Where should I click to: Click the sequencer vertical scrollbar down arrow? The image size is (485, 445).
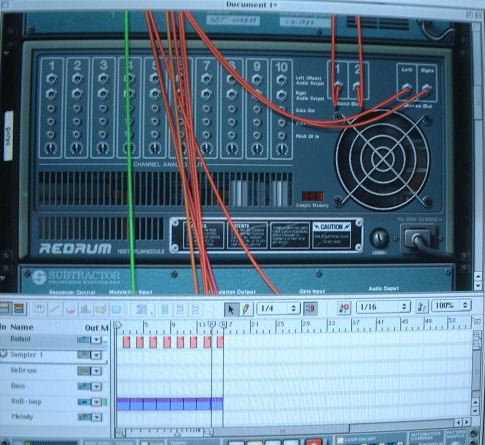[x=476, y=411]
